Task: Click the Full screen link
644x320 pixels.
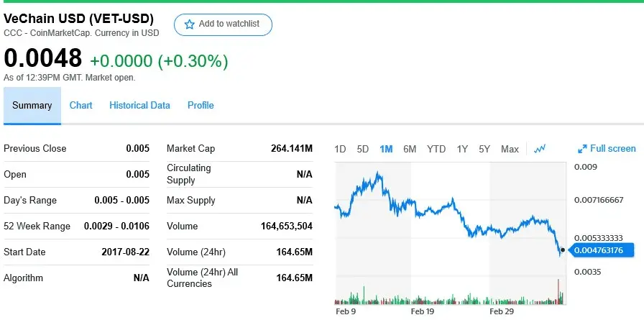Action: [x=612, y=149]
